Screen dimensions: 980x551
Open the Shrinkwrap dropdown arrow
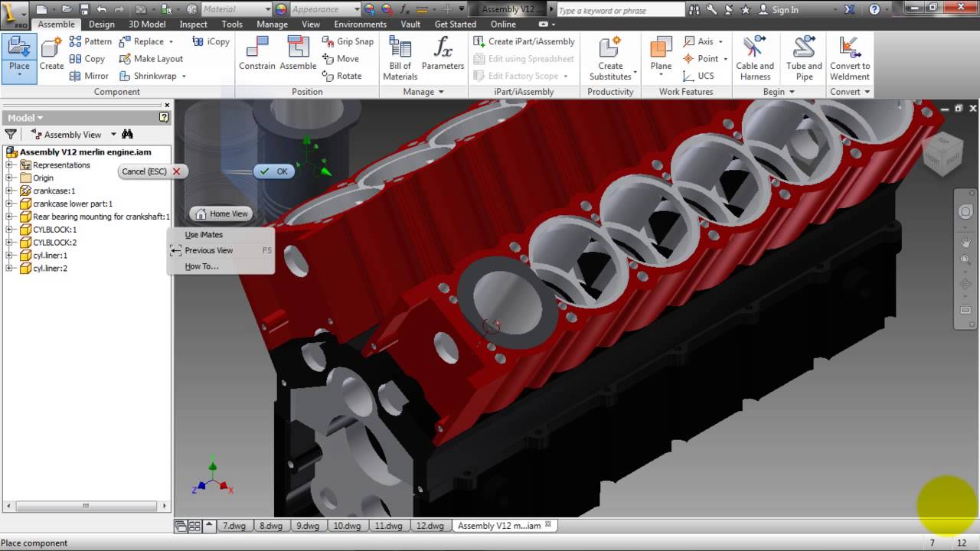(x=184, y=76)
